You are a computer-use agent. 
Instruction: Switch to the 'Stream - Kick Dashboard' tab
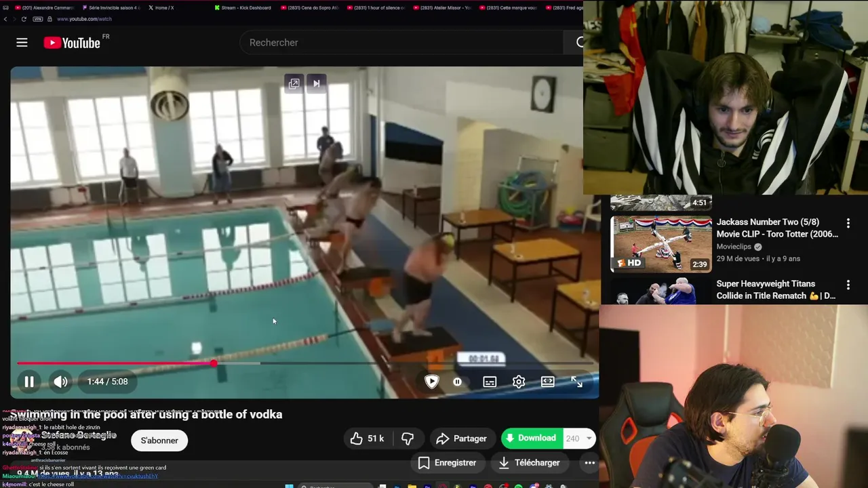[x=243, y=7]
